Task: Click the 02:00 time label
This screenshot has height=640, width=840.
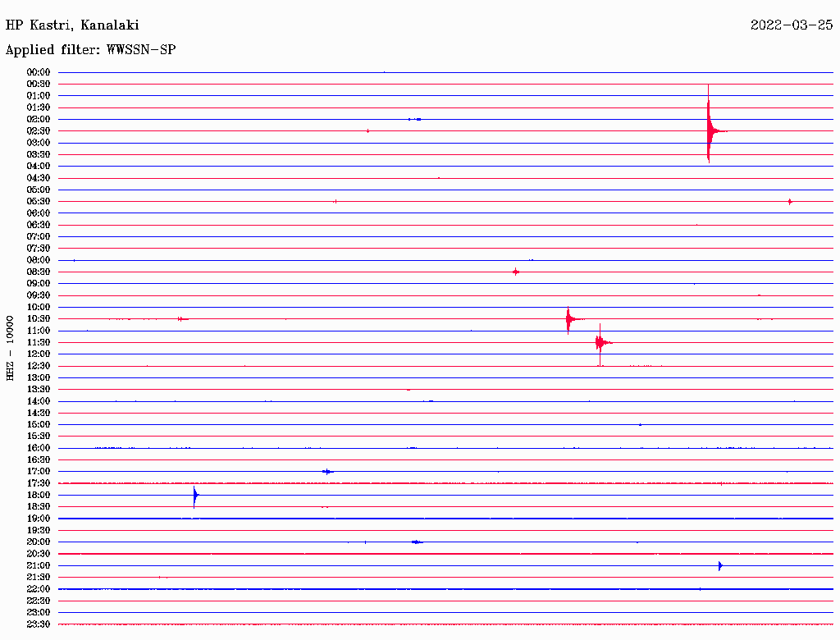Action: 39,120
